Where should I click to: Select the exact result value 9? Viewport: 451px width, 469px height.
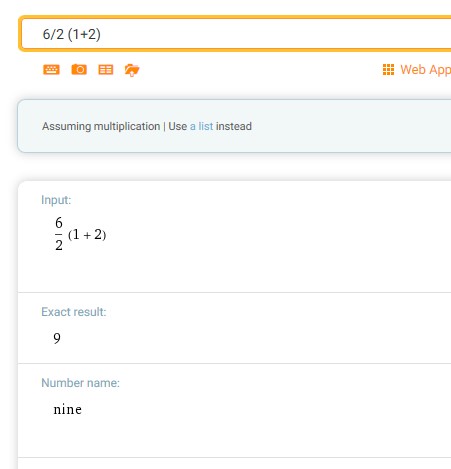coord(57,338)
